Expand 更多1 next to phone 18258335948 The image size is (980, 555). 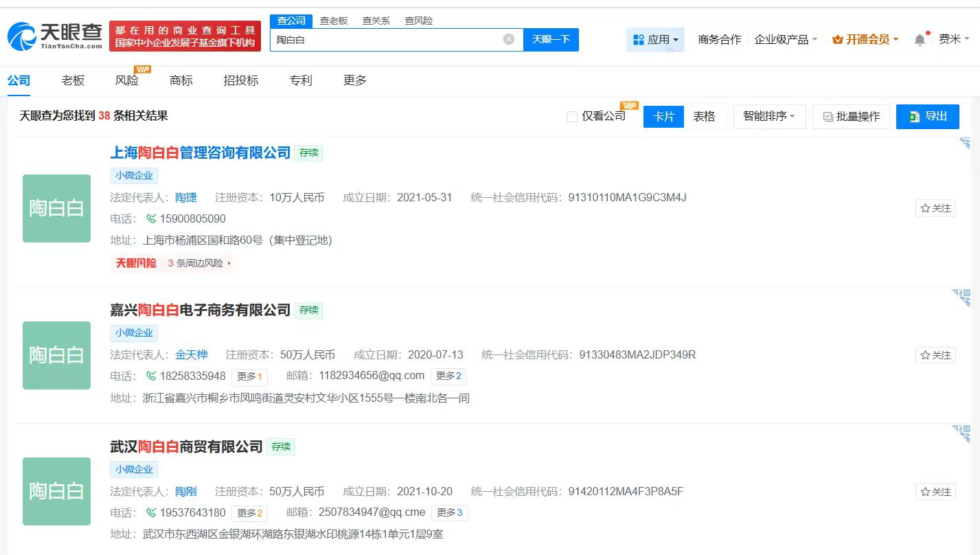coord(250,376)
